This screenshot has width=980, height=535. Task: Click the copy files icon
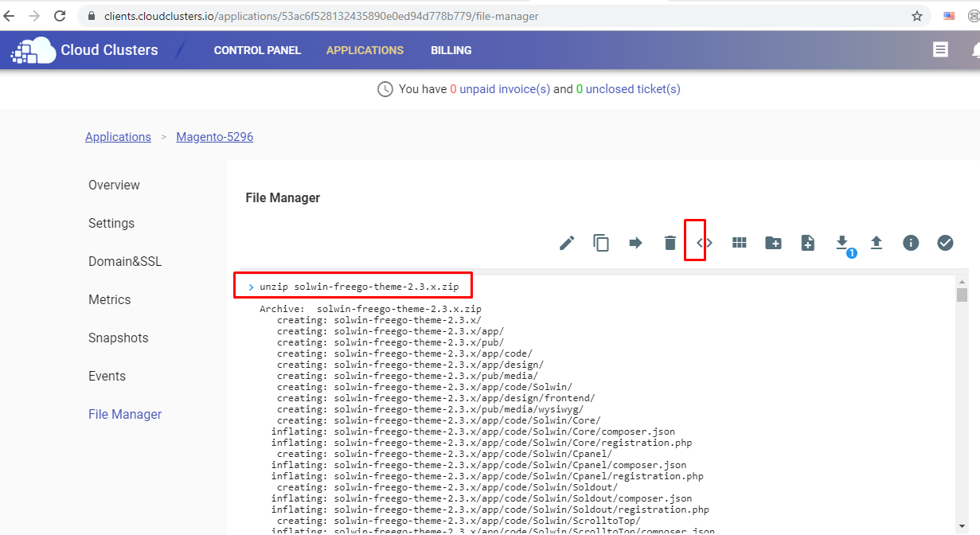[x=601, y=243]
